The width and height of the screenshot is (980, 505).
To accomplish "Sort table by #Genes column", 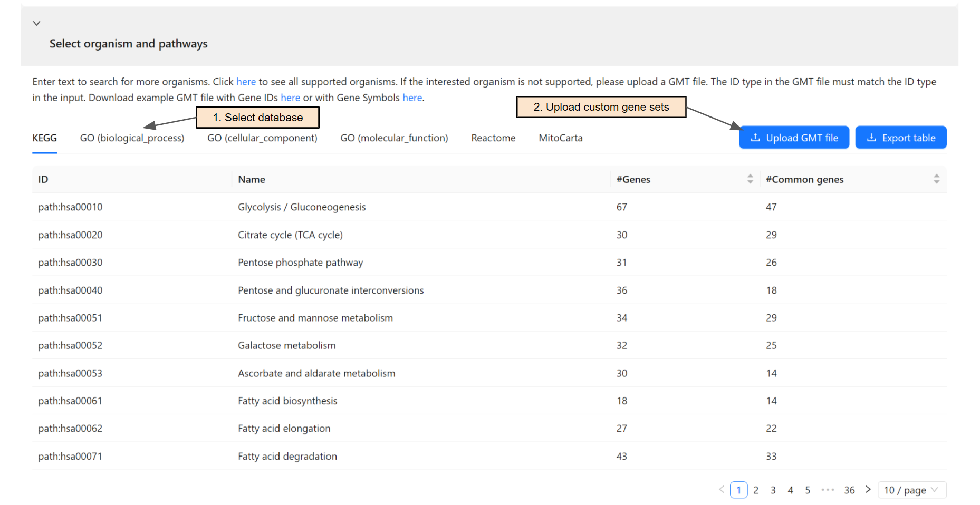I will click(x=750, y=179).
